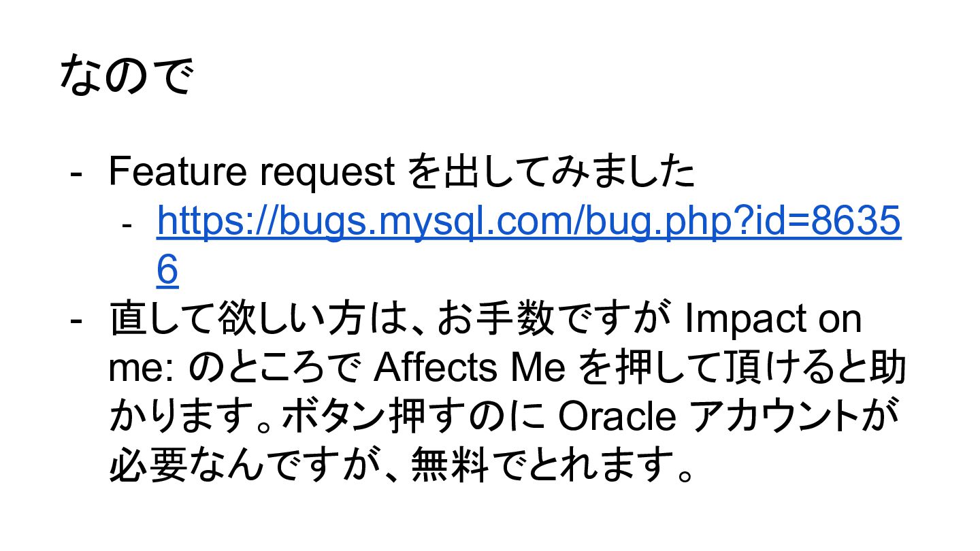
Task: Click the "me:" word at line start
Action: pyautogui.click(x=143, y=368)
